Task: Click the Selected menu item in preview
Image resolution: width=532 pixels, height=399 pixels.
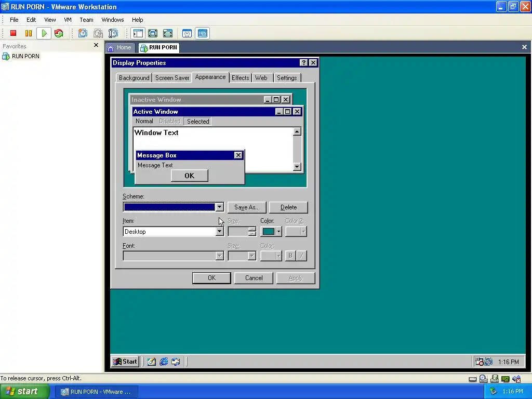Action: 198,122
